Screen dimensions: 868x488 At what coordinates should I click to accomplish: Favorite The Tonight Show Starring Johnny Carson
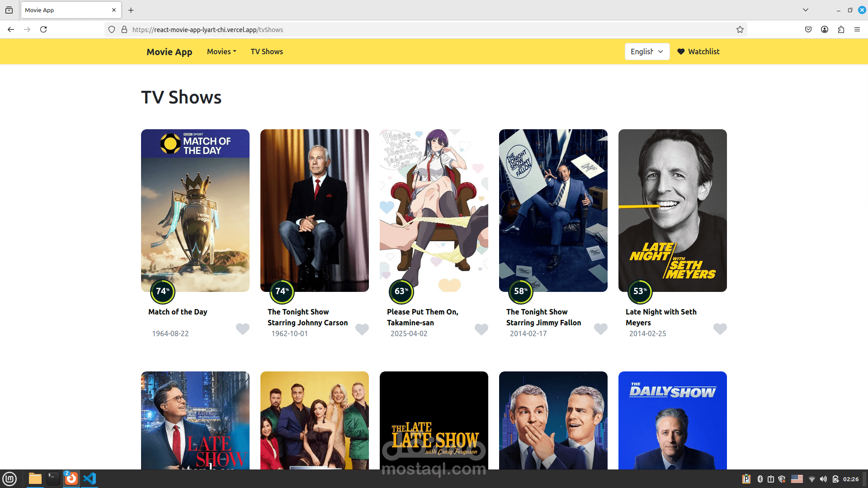(x=362, y=329)
